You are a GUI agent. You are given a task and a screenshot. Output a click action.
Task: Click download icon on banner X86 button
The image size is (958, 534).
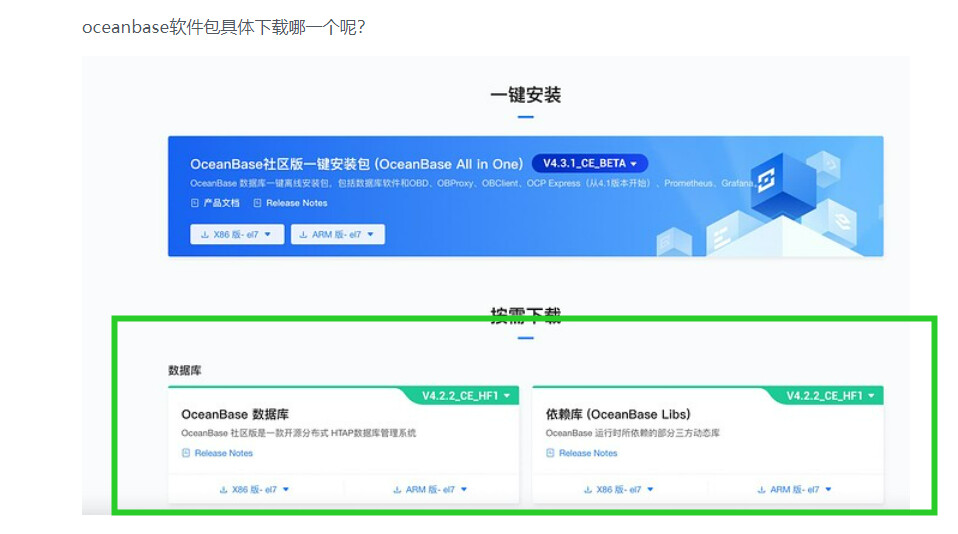click(x=205, y=235)
